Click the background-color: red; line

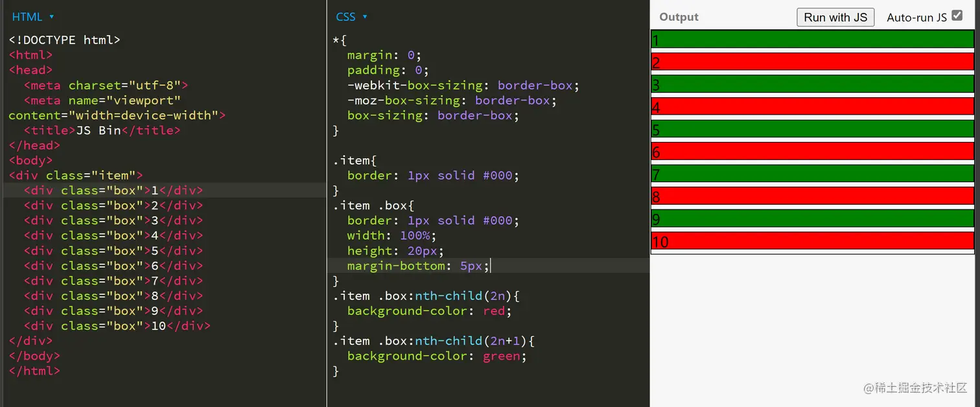(430, 311)
